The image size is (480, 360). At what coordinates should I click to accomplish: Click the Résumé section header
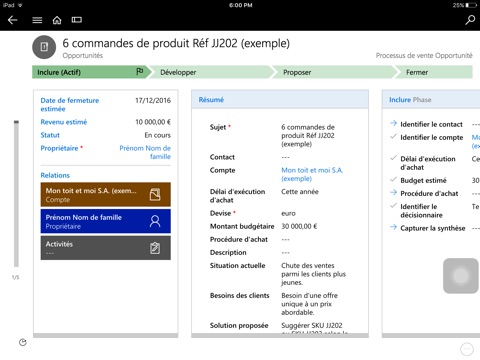coord(280,99)
